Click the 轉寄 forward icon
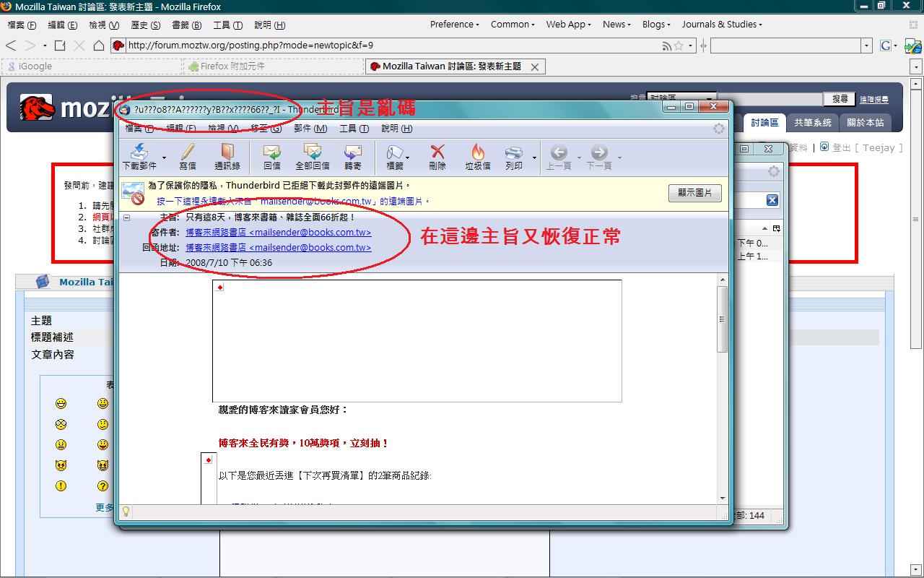The height and width of the screenshot is (578, 924). point(353,152)
